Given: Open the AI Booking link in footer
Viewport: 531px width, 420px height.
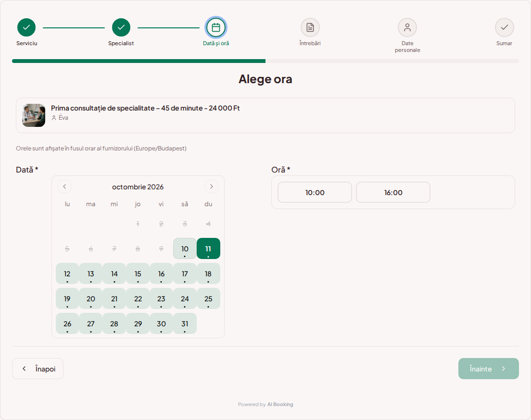Looking at the screenshot, I should (x=280, y=404).
